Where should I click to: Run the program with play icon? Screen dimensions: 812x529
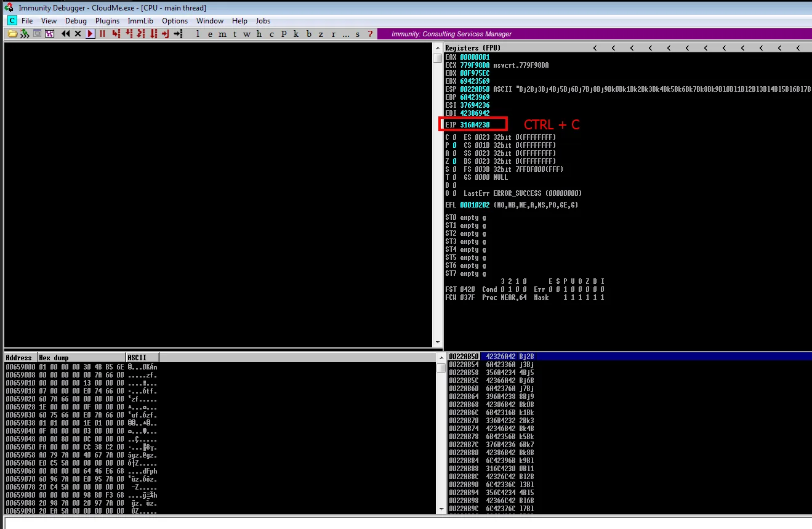[x=90, y=34]
